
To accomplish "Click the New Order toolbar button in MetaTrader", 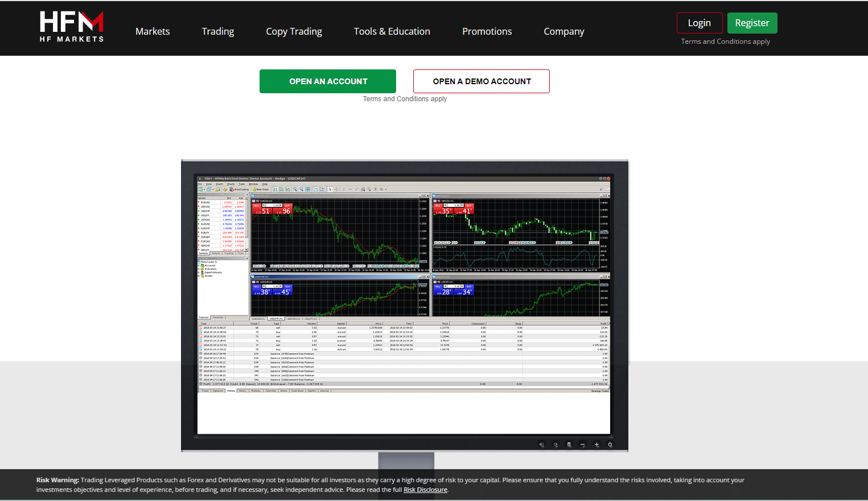I will coord(261,189).
